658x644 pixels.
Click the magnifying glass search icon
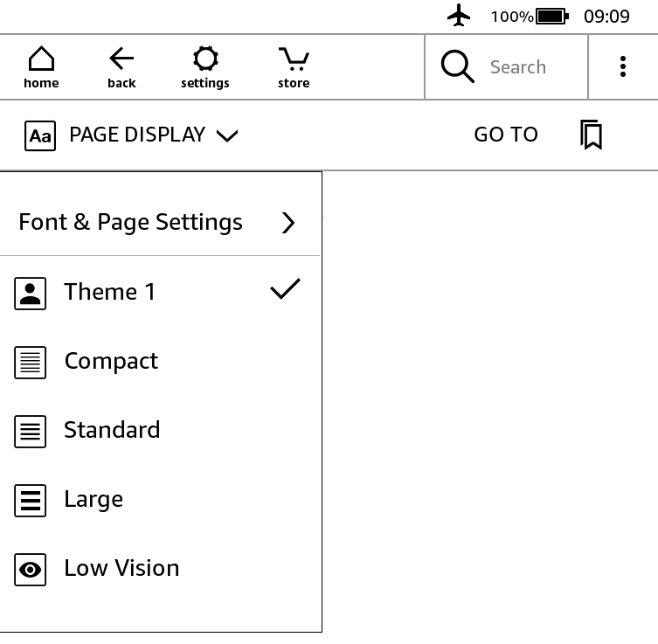coord(457,66)
